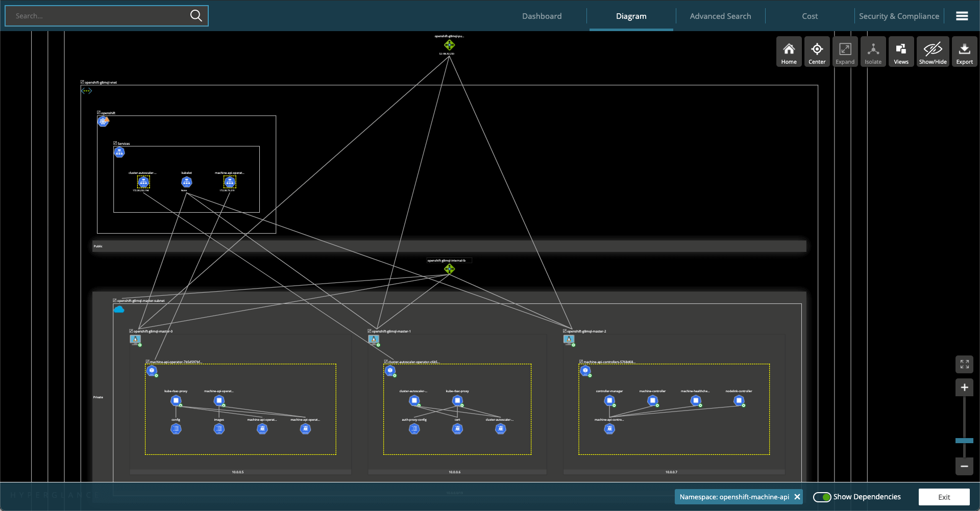980x511 pixels.
Task: Select the Diagram tab
Action: point(631,16)
